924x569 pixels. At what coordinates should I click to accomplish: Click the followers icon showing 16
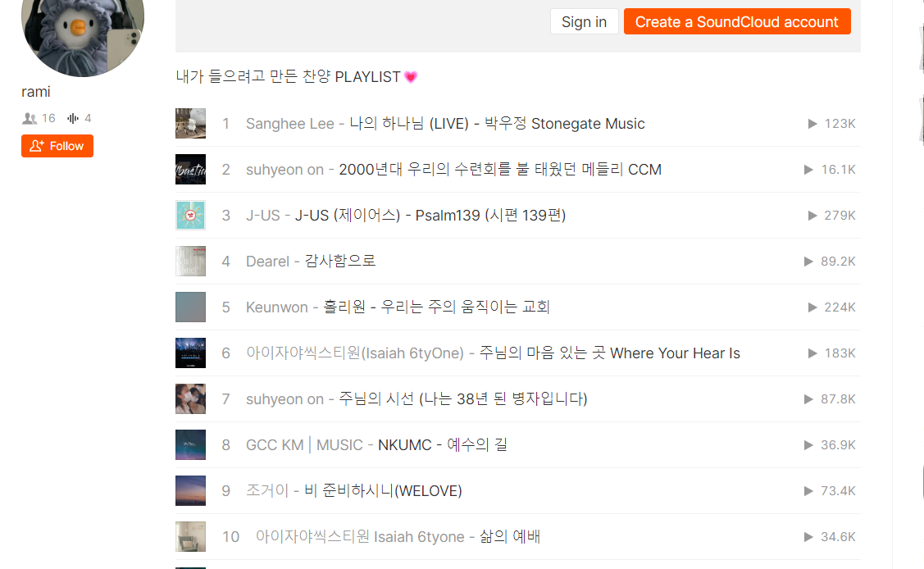point(30,118)
